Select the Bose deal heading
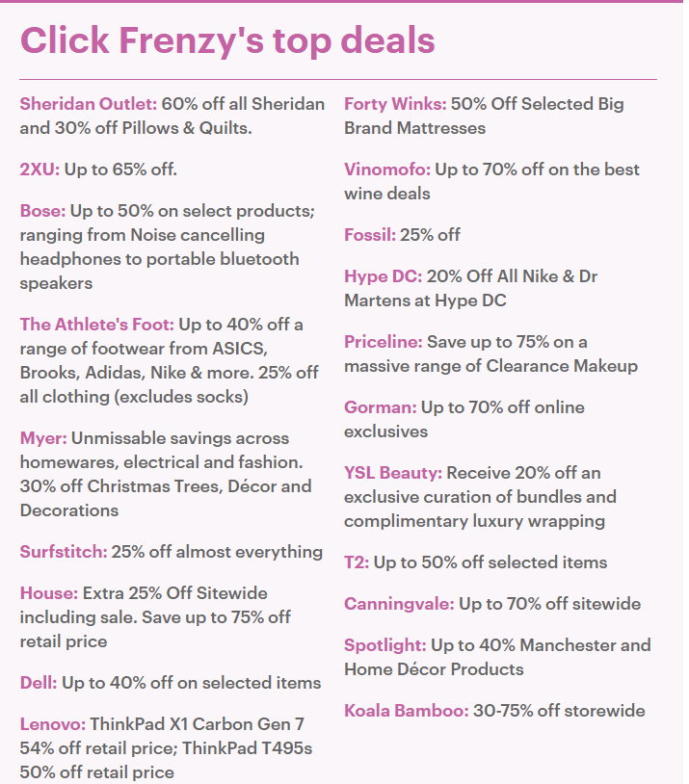689x784 pixels. pos(42,211)
